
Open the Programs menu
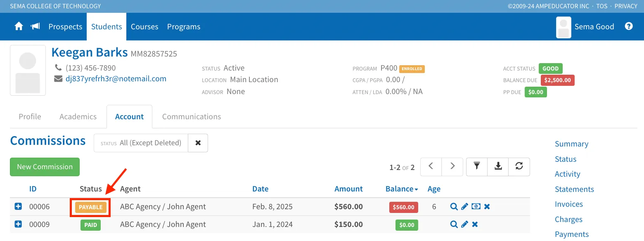point(184,26)
